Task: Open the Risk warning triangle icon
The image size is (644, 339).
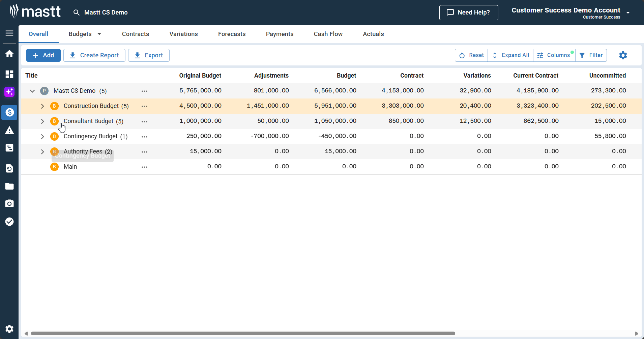Action: pyautogui.click(x=9, y=131)
